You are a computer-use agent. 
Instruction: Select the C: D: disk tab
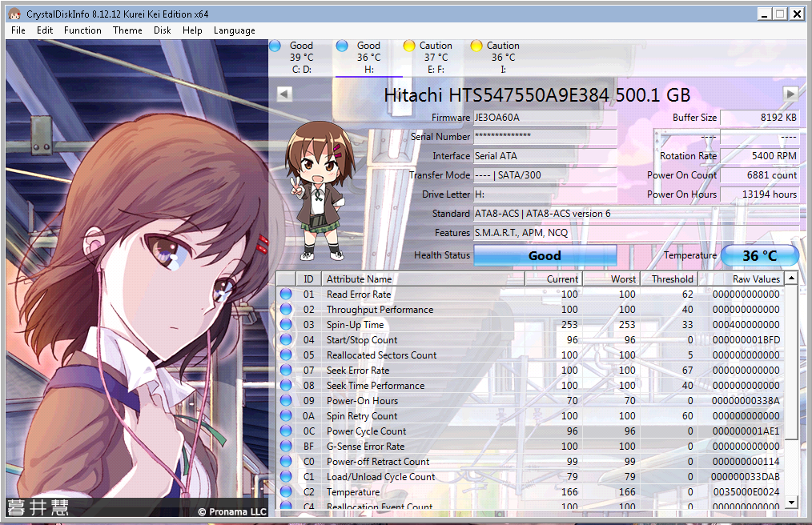click(302, 58)
